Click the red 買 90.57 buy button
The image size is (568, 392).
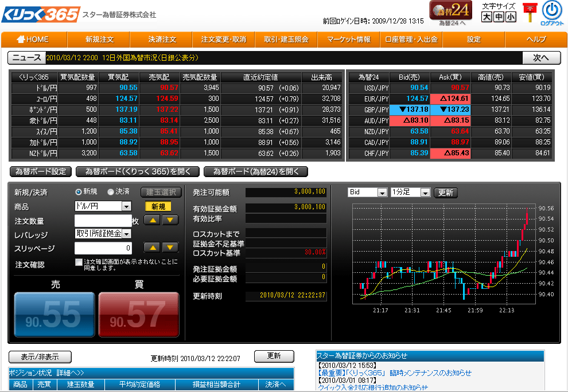(139, 315)
